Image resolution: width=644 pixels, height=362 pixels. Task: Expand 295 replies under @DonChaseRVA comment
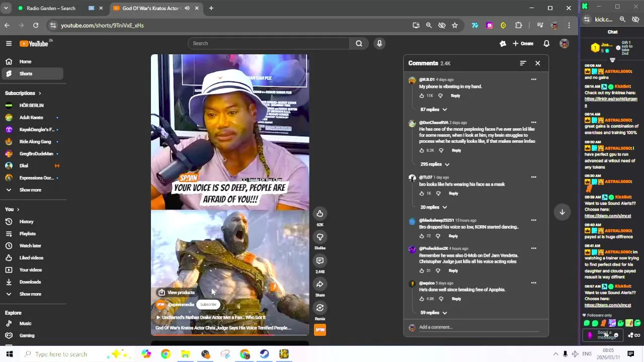point(435,164)
